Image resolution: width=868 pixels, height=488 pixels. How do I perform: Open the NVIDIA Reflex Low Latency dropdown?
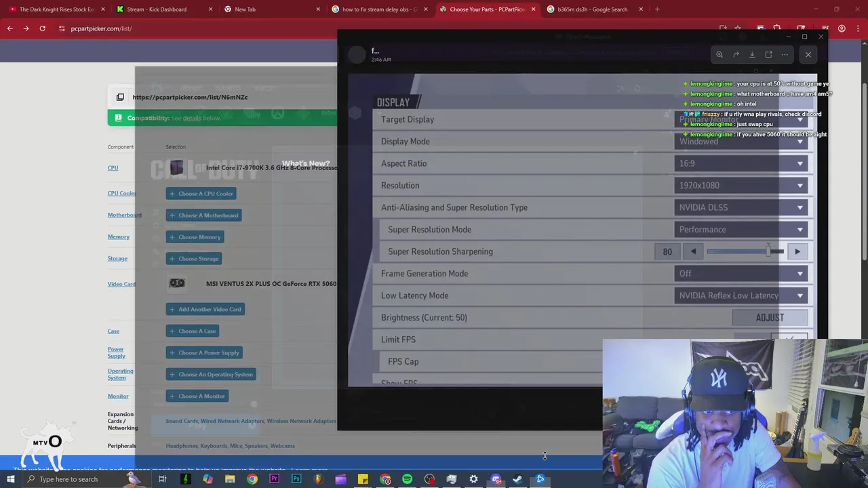(x=741, y=296)
